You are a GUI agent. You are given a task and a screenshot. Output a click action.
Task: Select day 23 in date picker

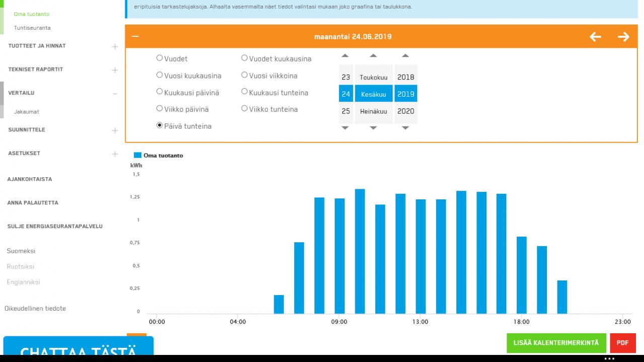pos(346,77)
